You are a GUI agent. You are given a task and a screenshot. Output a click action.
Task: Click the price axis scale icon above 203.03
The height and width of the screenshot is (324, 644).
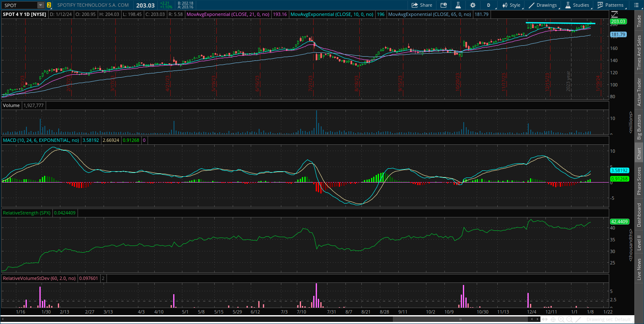coord(615,14)
